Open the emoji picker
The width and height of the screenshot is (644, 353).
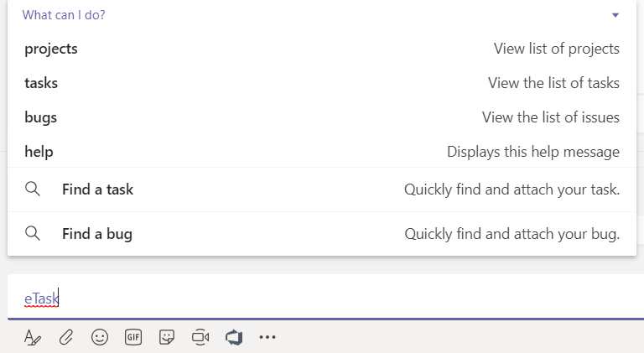click(x=100, y=337)
